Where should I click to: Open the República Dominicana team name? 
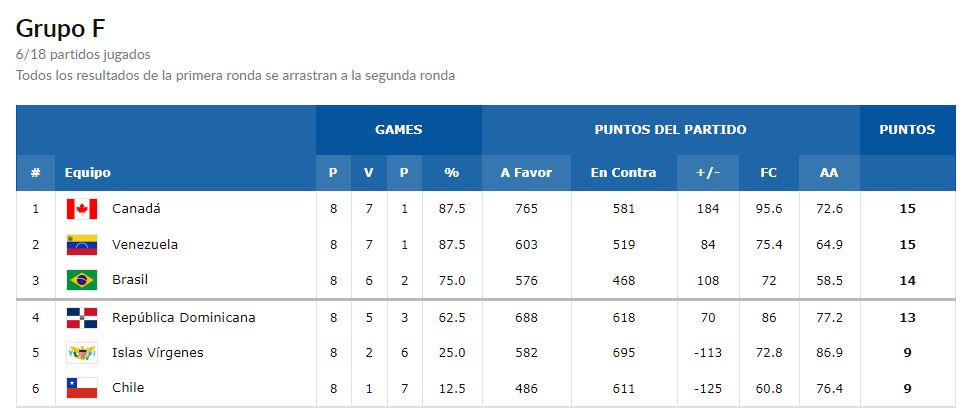[x=184, y=318]
